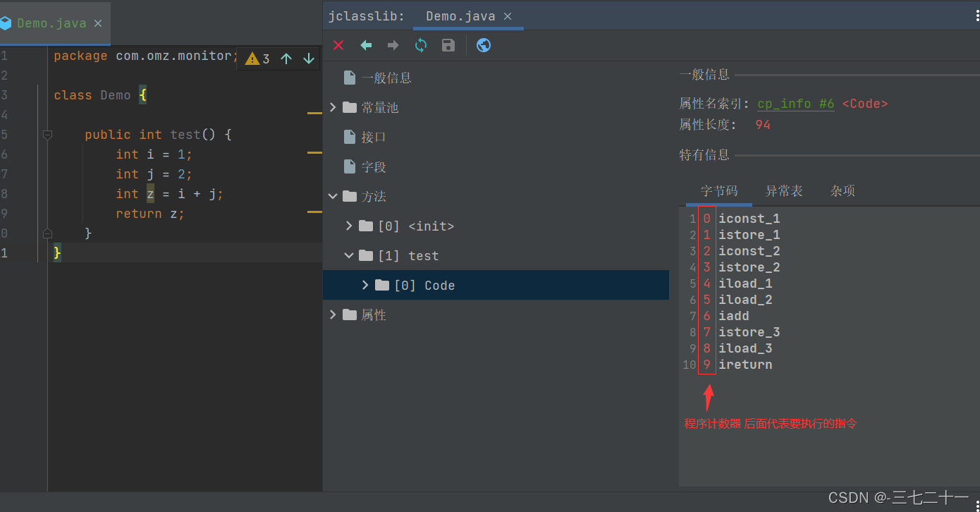980x512 pixels.
Task: Click the iconst_2 bytecode instruction
Action: click(x=749, y=251)
